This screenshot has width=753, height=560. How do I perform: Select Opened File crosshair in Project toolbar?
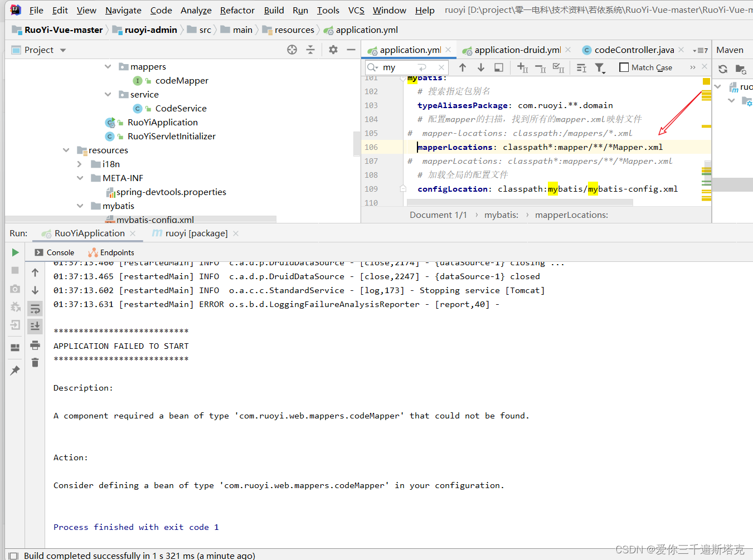(x=292, y=50)
